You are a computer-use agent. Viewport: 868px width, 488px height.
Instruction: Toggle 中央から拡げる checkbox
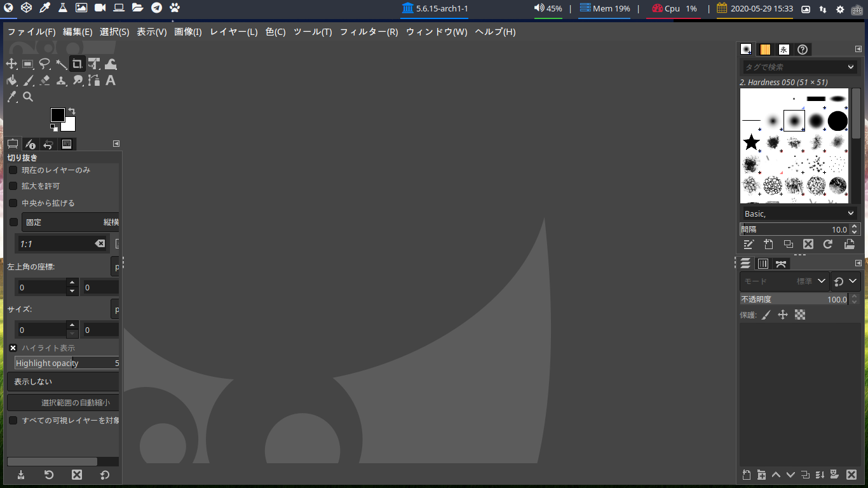click(x=13, y=203)
